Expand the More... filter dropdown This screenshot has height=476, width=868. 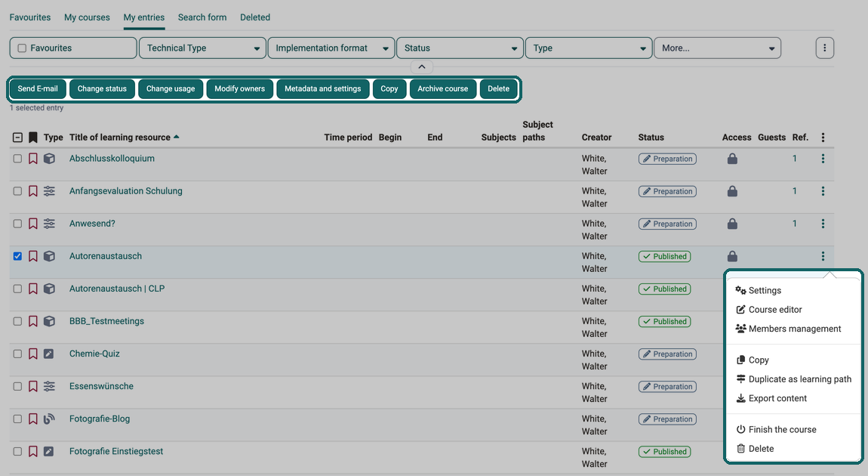click(x=718, y=48)
